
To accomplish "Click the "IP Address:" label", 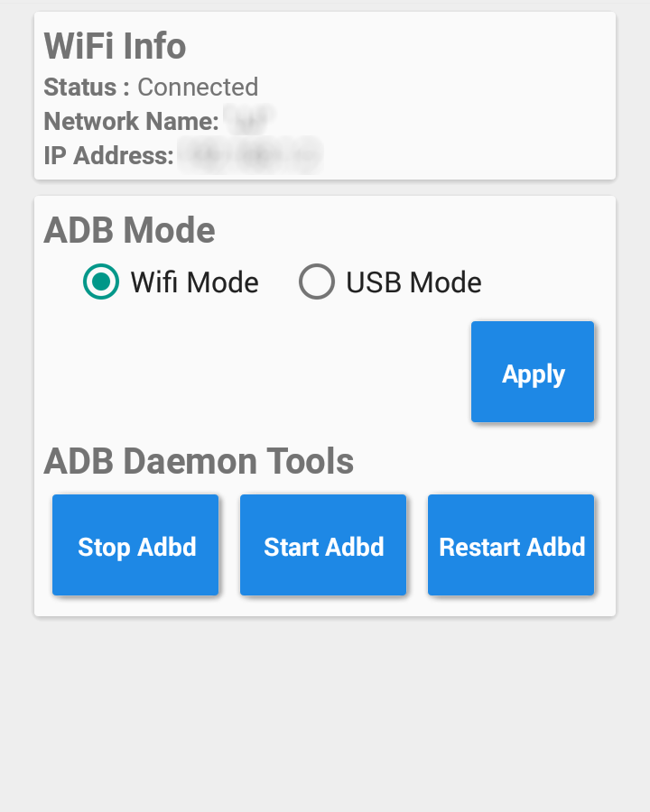I will [108, 155].
